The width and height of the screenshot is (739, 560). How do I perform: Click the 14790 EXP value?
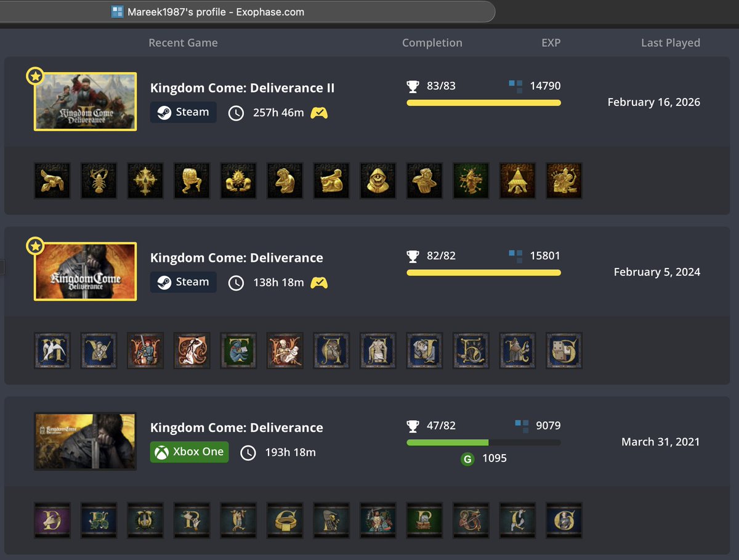click(546, 86)
